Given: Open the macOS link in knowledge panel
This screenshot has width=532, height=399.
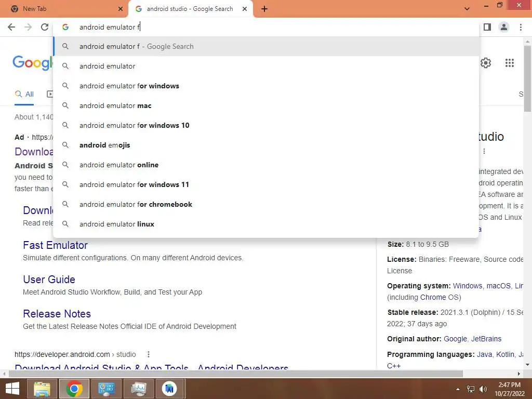Looking at the screenshot, I should pos(498,286).
